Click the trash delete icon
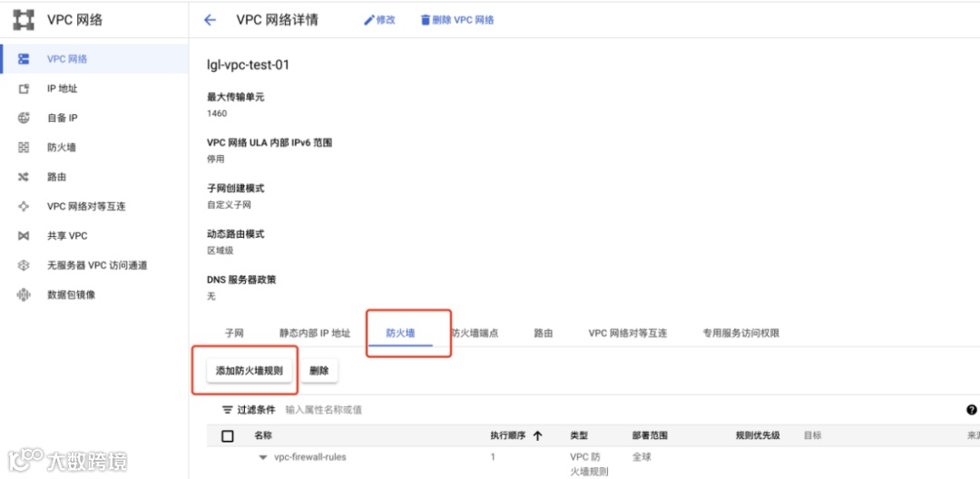 426,20
